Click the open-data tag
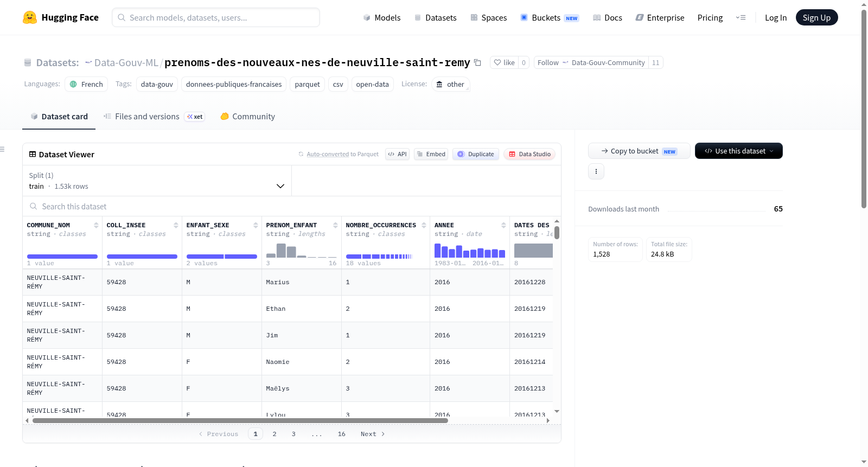 pos(373,84)
